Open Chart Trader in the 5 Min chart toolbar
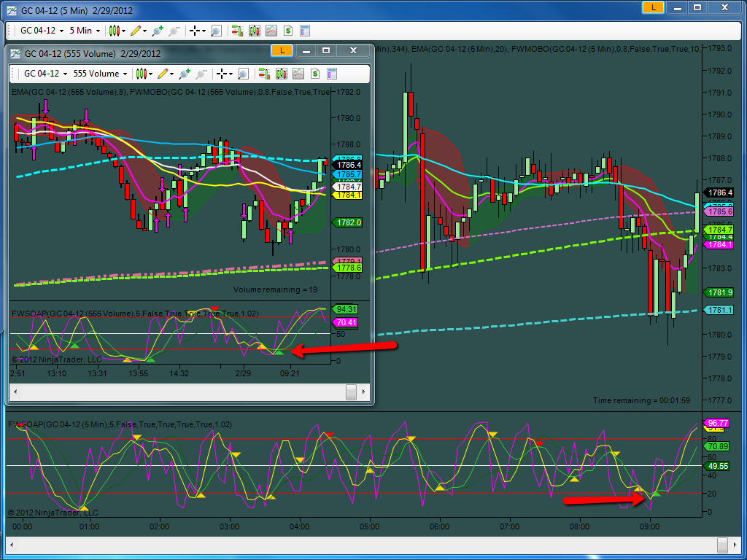 (238, 31)
